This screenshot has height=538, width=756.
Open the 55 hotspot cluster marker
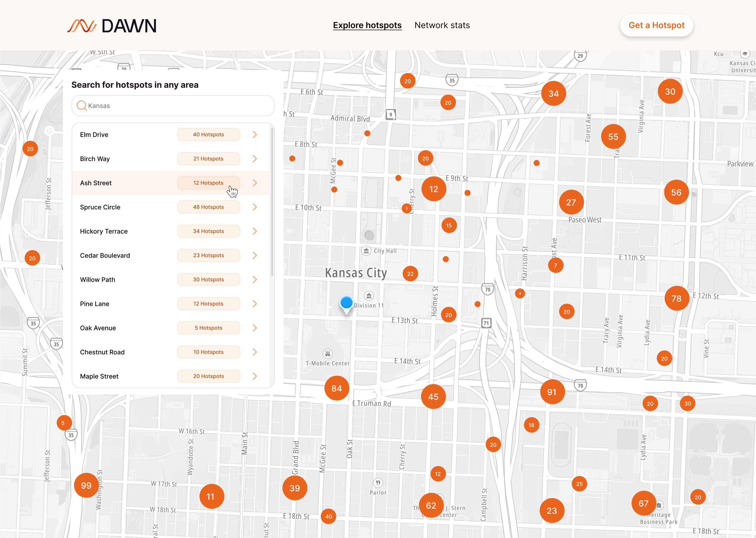[613, 137]
